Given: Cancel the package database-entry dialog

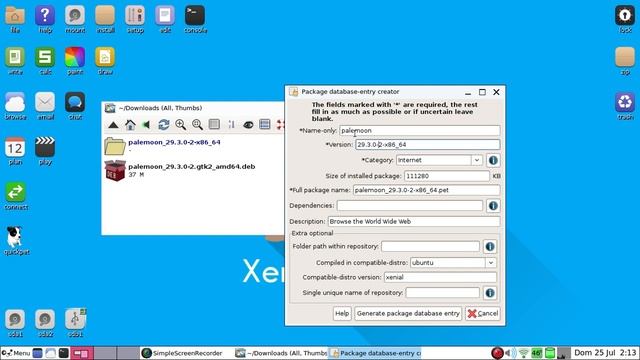Looking at the screenshot, I should [483, 313].
